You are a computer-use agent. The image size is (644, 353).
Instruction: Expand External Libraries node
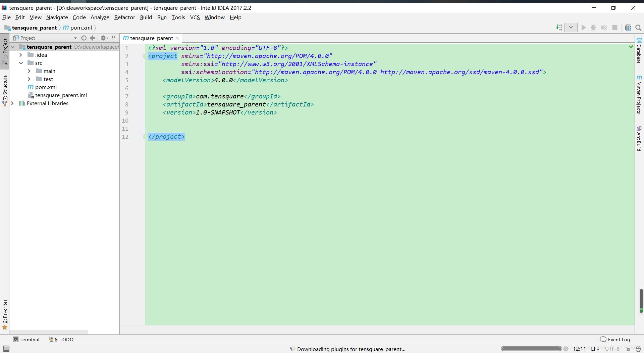coord(13,103)
